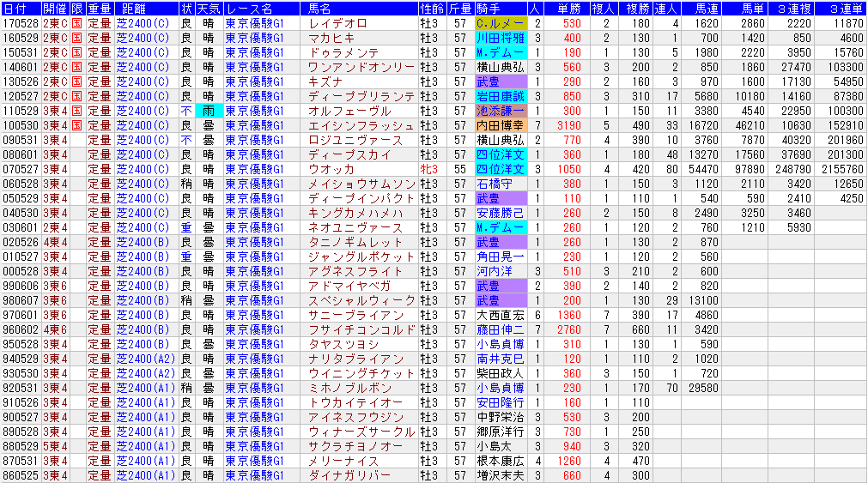
Task: Open jockey 安田隆行 link
Action: tap(500, 402)
